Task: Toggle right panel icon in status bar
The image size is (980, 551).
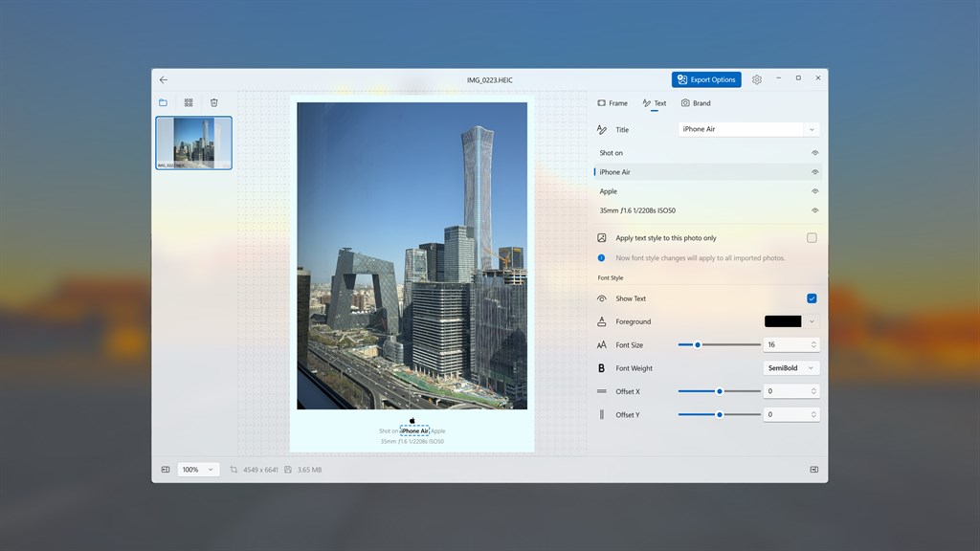Action: click(x=813, y=469)
